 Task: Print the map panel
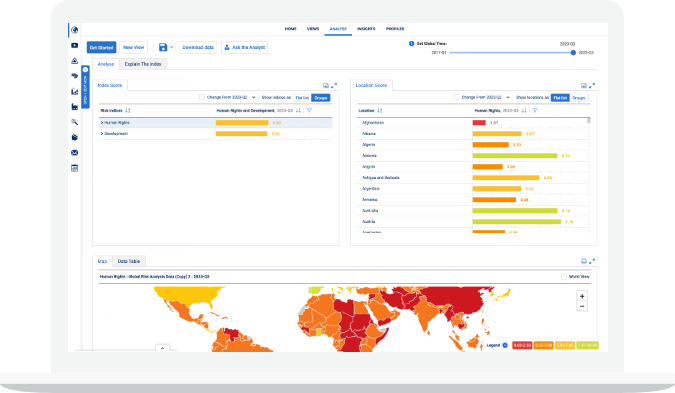point(584,261)
